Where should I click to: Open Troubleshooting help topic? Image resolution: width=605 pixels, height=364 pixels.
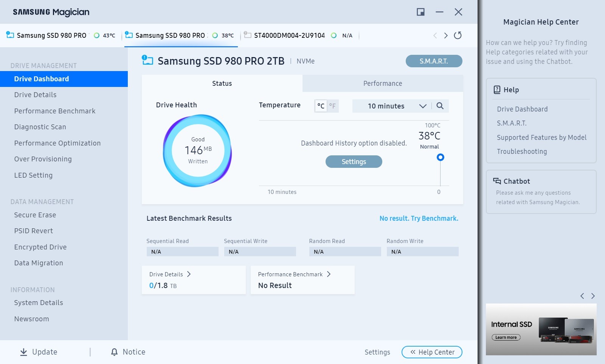point(522,152)
